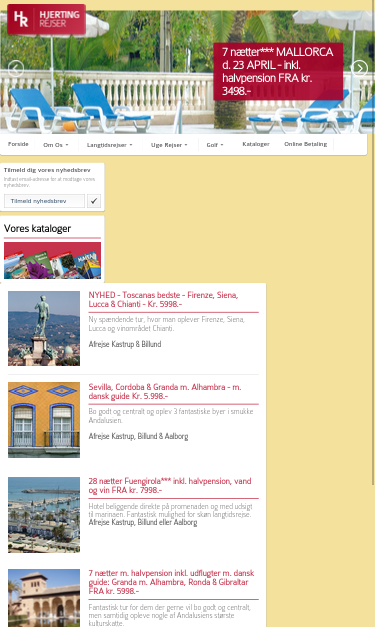This screenshot has width=375, height=627.
Task: Expand the Uge Rejser dropdown menu
Action: point(169,145)
